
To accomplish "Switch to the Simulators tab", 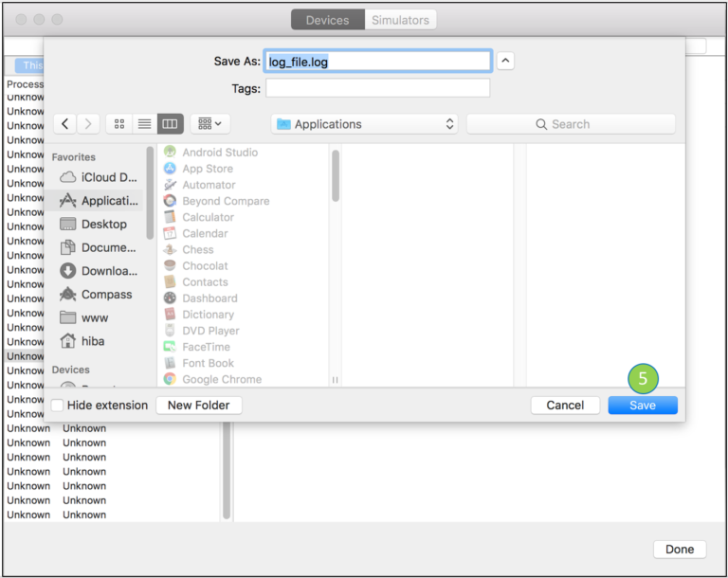I will 400,20.
